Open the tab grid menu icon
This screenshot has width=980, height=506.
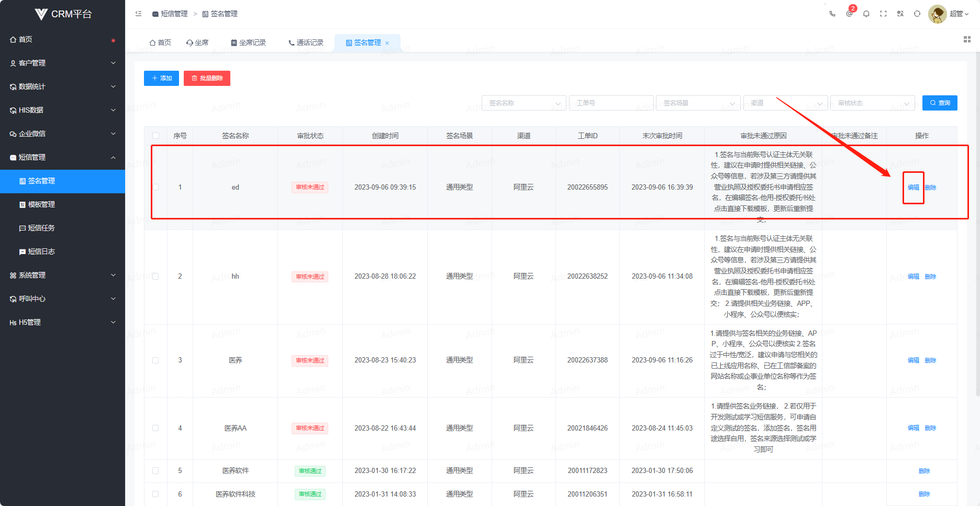pyautogui.click(x=967, y=39)
